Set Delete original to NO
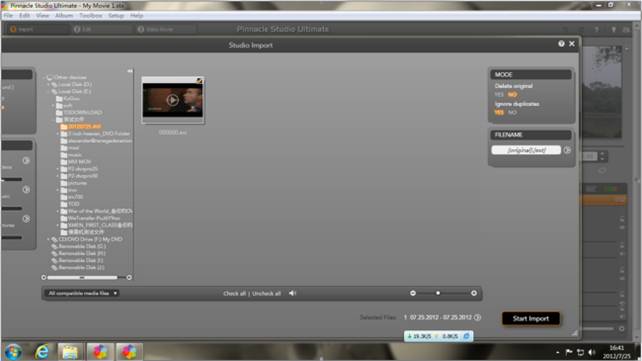The image size is (642, 361). 512,95
